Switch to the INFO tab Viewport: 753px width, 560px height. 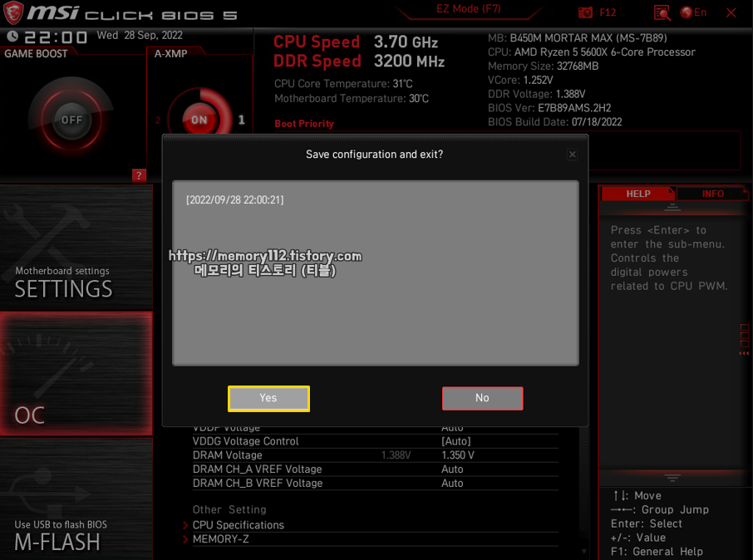click(712, 194)
